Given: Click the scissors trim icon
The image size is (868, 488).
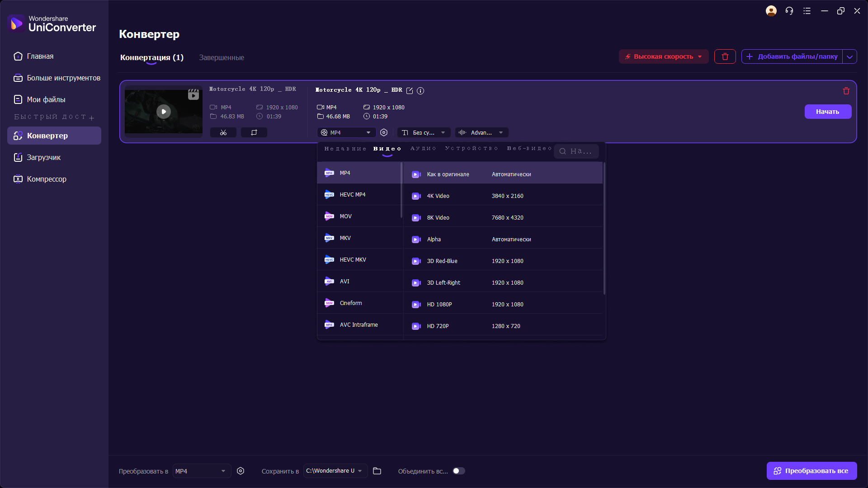Looking at the screenshot, I should pyautogui.click(x=223, y=132).
